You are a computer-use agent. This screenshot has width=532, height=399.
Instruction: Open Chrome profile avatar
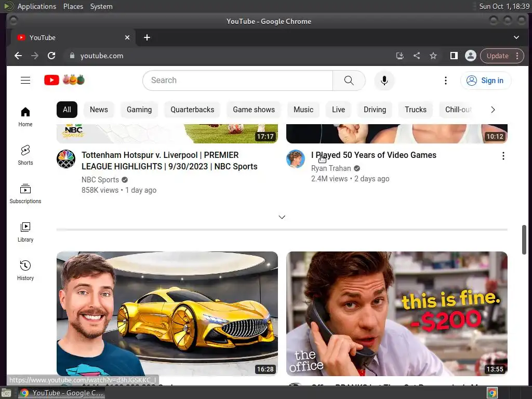[471, 56]
